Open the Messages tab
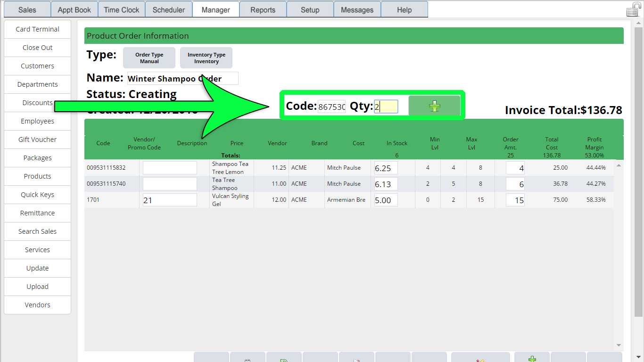The image size is (644, 362). (357, 10)
